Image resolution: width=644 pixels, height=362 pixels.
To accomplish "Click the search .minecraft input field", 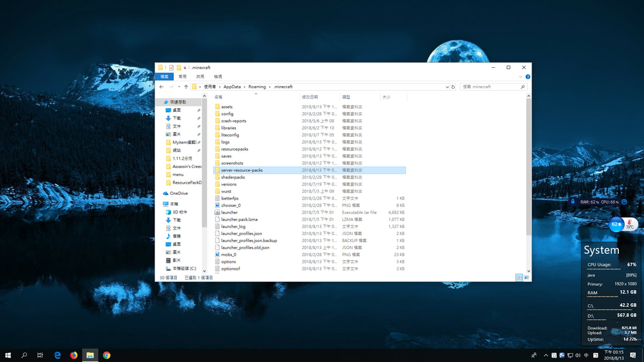I will coord(489,87).
